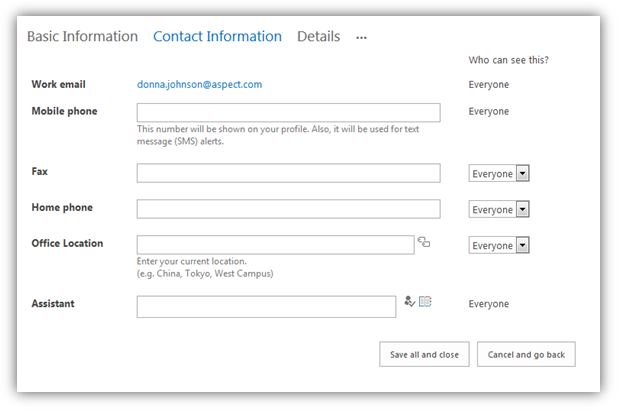The image size is (623, 413).
Task: Focus the Fax input field
Action: pos(288,173)
